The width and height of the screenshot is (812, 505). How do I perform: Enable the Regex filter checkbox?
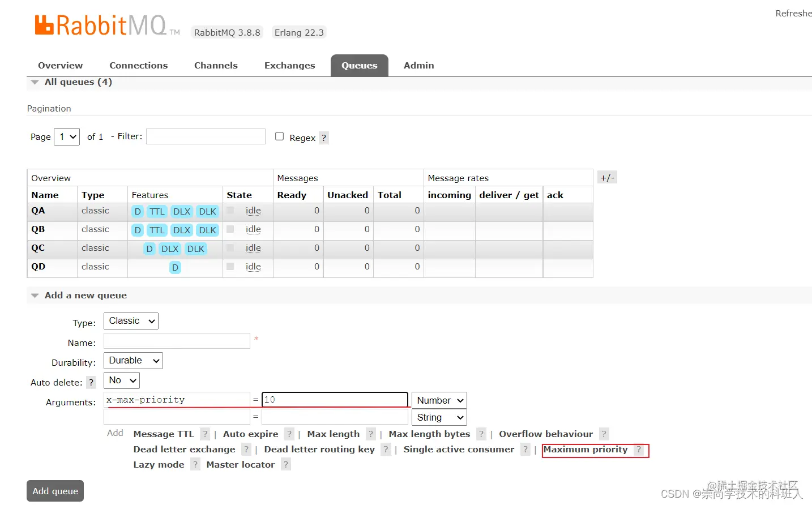[x=279, y=136]
